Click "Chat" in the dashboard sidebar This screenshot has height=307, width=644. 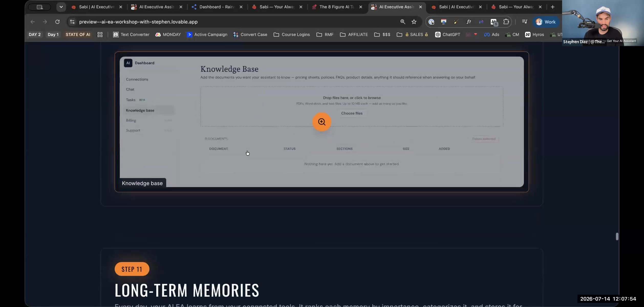point(130,89)
